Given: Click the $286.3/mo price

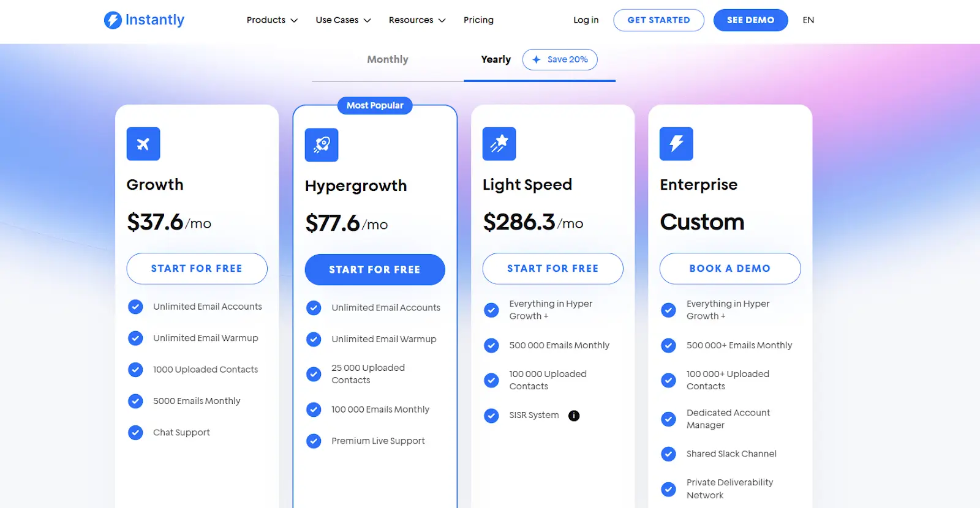Looking at the screenshot, I should (x=533, y=222).
